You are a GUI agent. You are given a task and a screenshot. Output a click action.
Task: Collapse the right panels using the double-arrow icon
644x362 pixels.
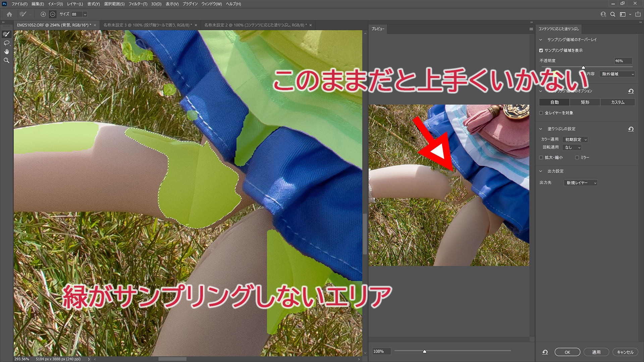coord(640,22)
